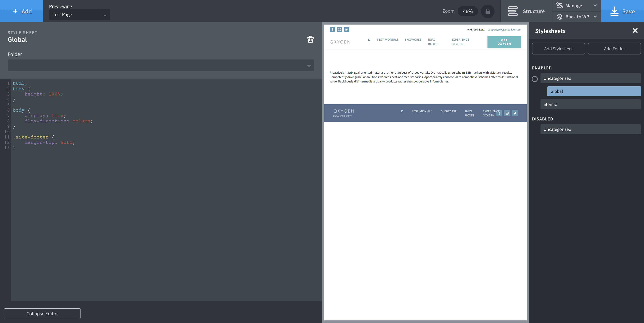This screenshot has height=323, width=644.
Task: Select the atomic stylesheet item
Action: tap(590, 104)
